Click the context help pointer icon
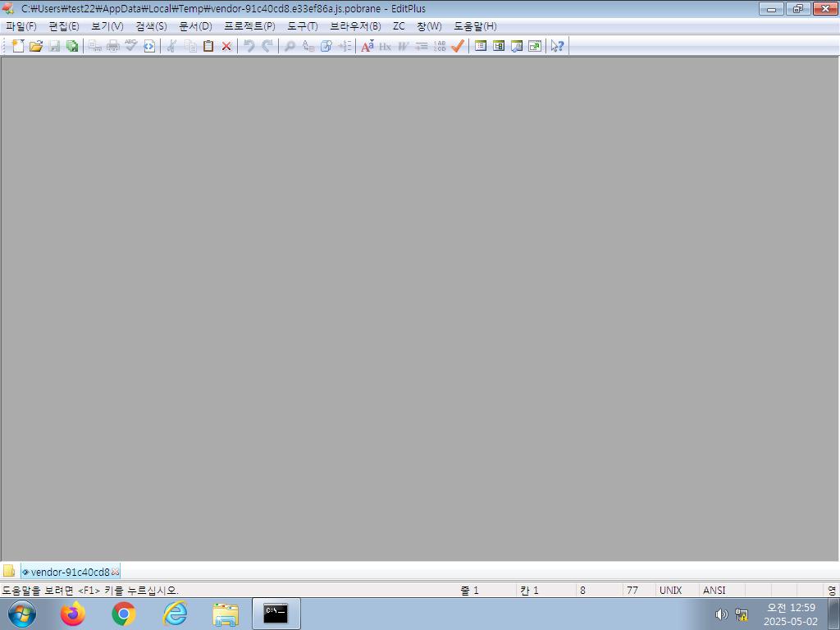This screenshot has height=630, width=840. point(557,46)
